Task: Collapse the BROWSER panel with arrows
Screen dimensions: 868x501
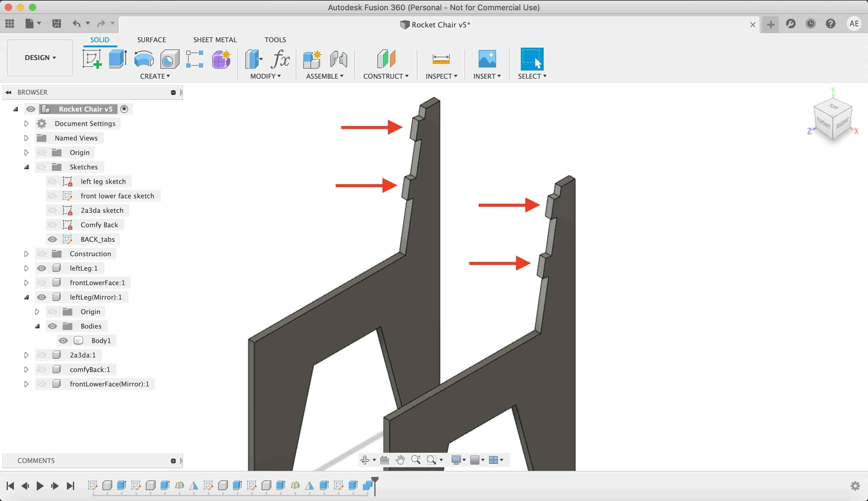Action: coord(9,92)
